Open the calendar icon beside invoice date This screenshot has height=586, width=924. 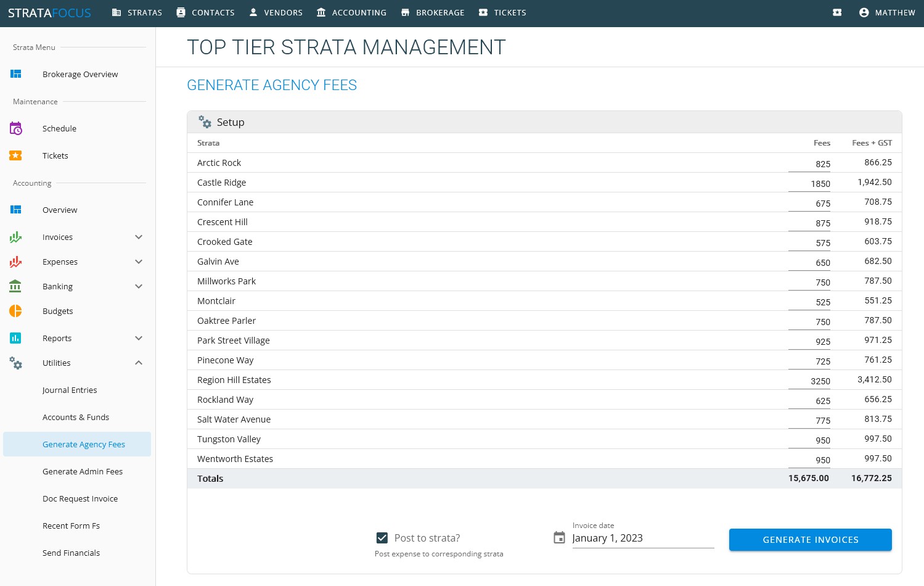pyautogui.click(x=559, y=538)
